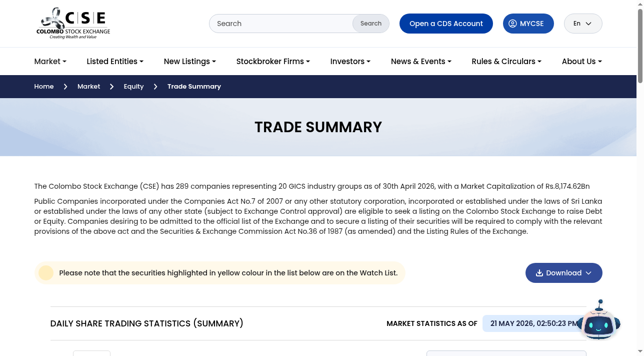This screenshot has width=644, height=356.
Task: Expand the About Us menu
Action: [x=582, y=61]
